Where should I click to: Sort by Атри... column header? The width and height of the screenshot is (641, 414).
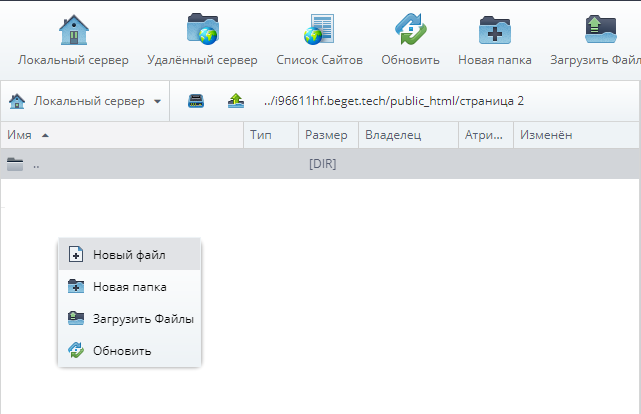coord(486,135)
